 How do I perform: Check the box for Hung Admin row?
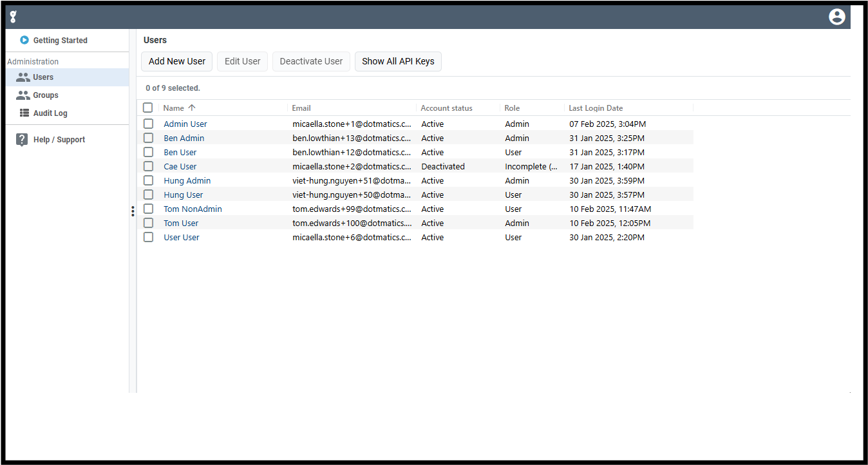149,180
